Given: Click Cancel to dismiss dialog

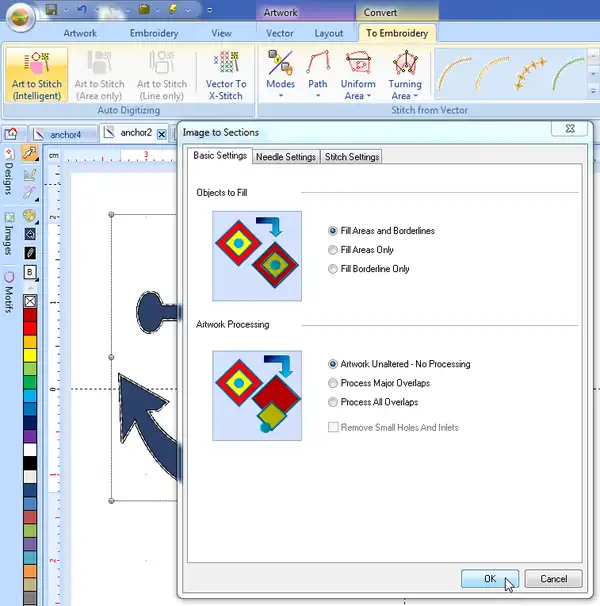Looking at the screenshot, I should point(553,579).
